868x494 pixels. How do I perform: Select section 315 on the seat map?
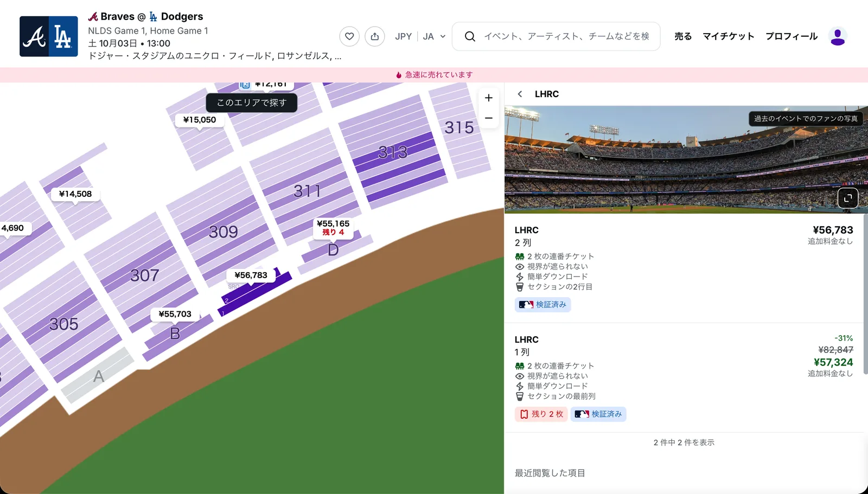point(459,127)
